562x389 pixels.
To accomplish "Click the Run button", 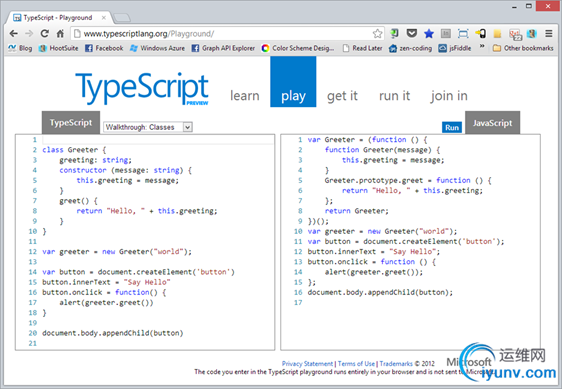I will pyautogui.click(x=452, y=127).
